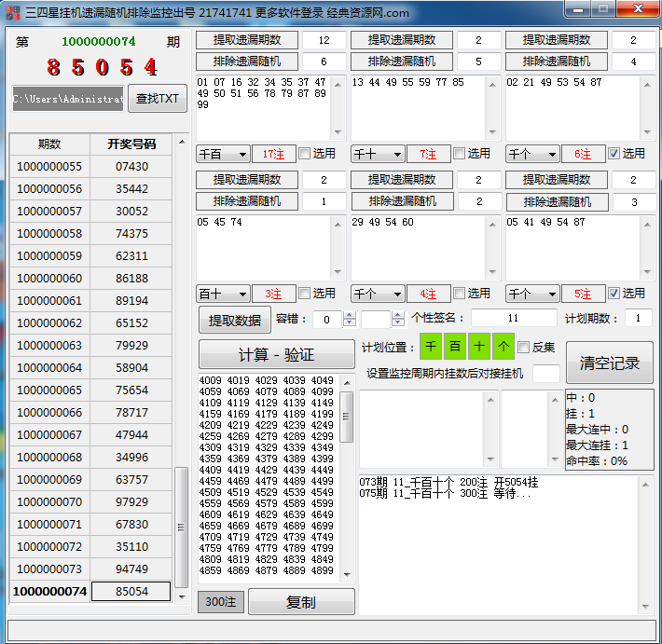Click the 查找TXT button
This screenshot has height=644, width=662.
click(157, 99)
